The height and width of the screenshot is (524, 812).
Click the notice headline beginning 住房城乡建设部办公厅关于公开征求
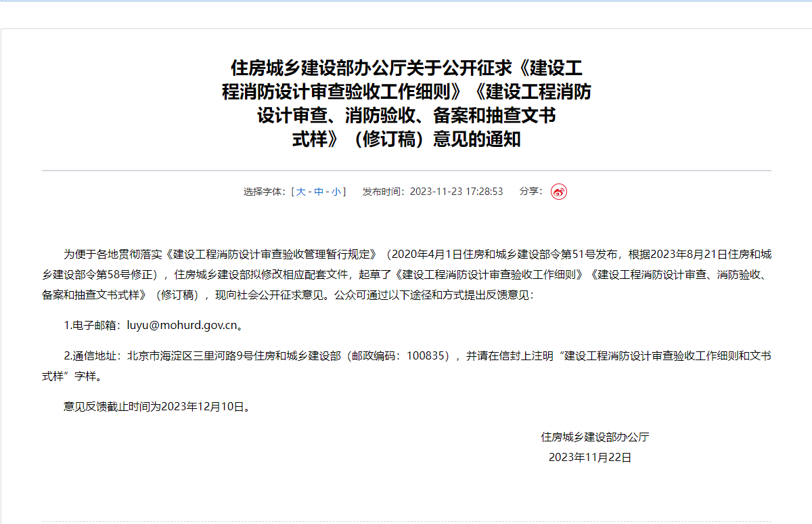pos(406,104)
